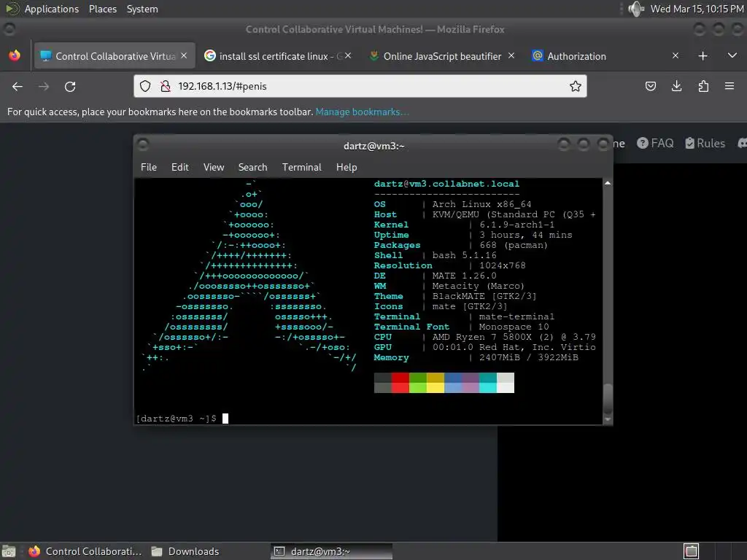Viewport: 747px width, 560px height.
Task: Open the Places menu in the top panel
Action: [x=102, y=9]
